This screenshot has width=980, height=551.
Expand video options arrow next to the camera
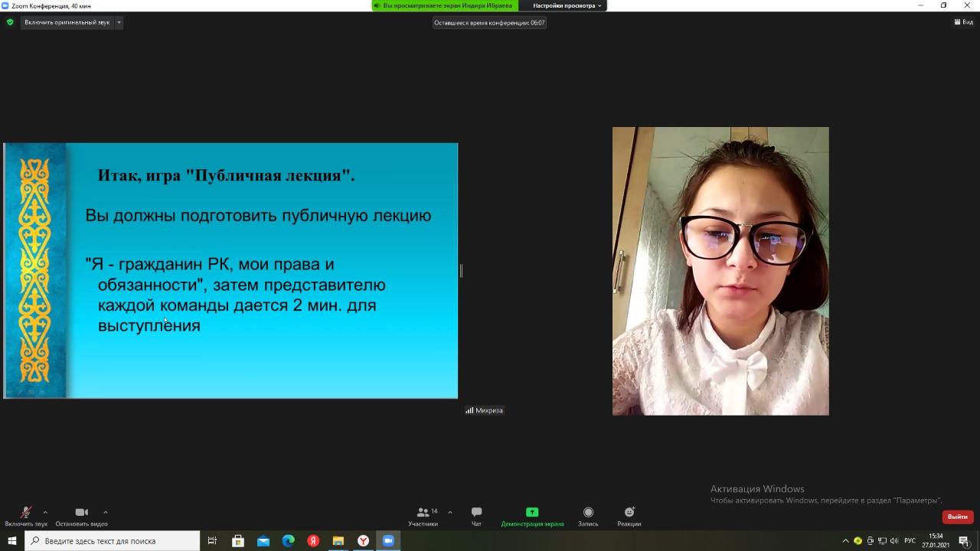[x=105, y=512]
